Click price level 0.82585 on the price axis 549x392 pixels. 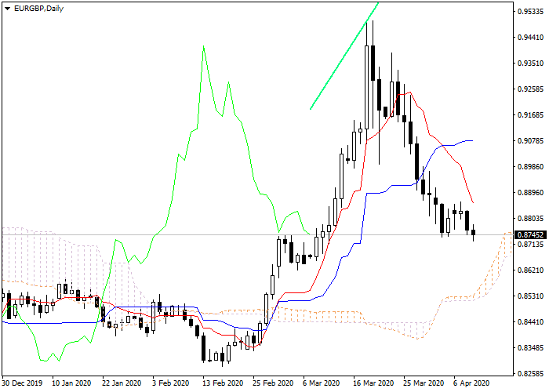point(530,374)
